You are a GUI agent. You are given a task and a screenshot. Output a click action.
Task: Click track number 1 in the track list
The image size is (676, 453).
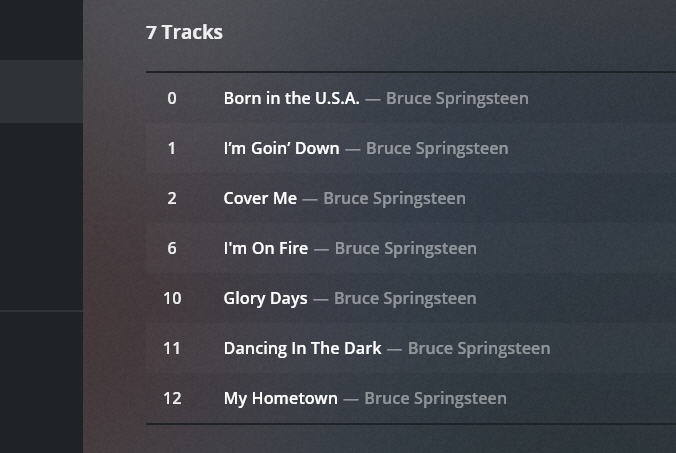point(172,148)
